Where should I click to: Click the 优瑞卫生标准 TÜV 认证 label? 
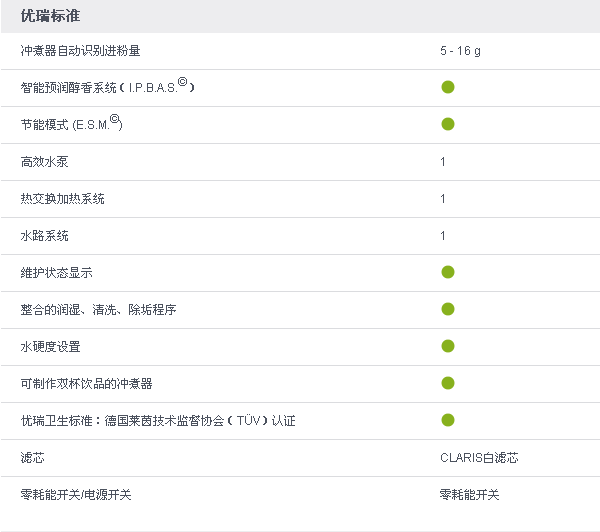tap(158, 421)
